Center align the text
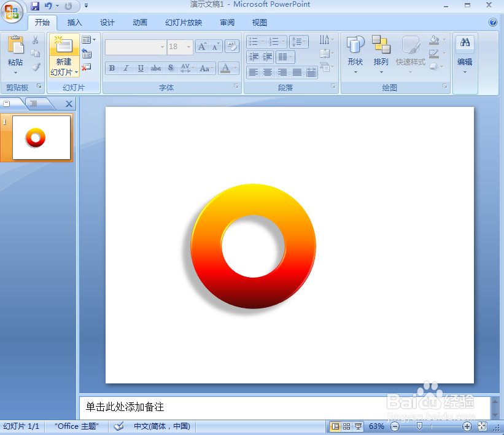The width and height of the screenshot is (504, 435). 268,72
